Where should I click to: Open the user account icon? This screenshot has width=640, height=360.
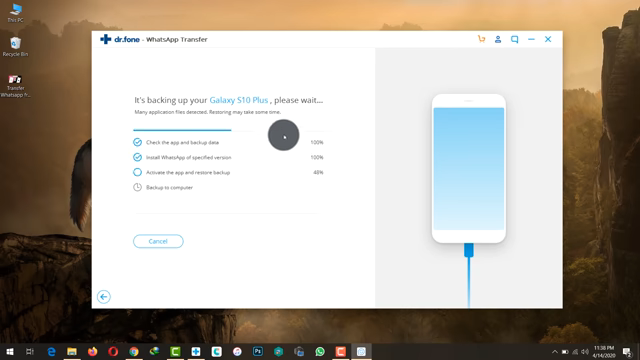498,39
